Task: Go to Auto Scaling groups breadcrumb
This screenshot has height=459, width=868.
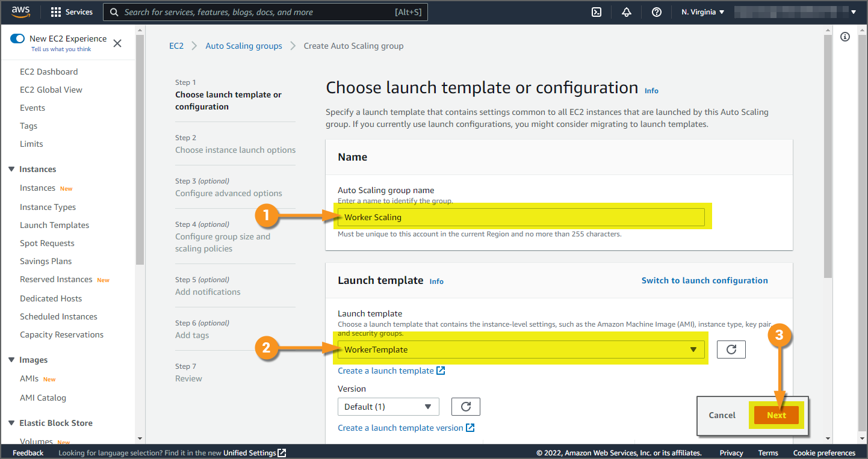Action: [x=244, y=46]
